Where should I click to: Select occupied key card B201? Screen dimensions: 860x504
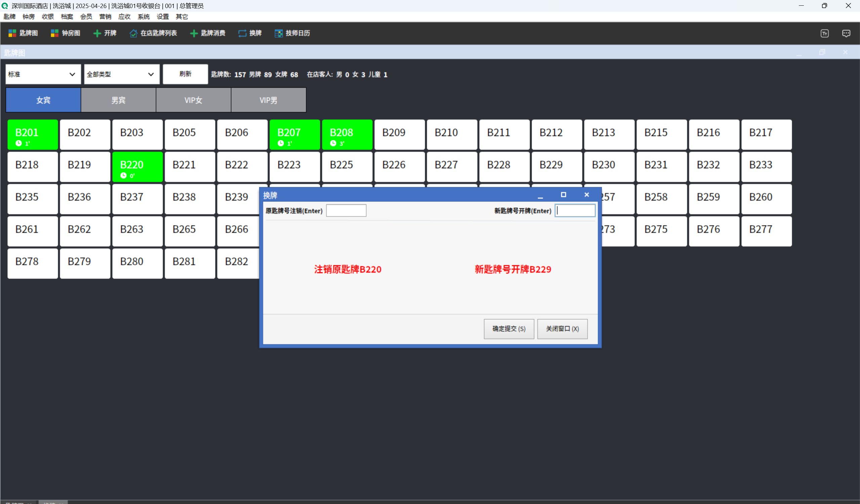(33, 135)
